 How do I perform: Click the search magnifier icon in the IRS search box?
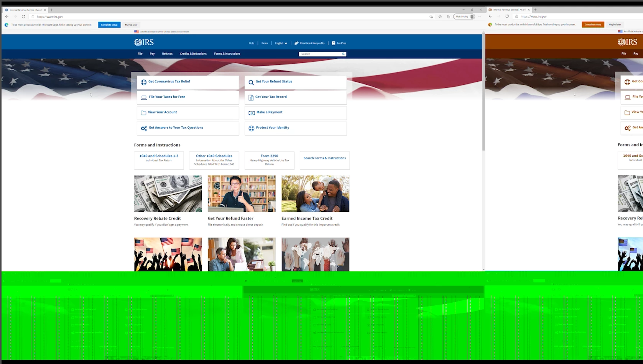pyautogui.click(x=343, y=54)
